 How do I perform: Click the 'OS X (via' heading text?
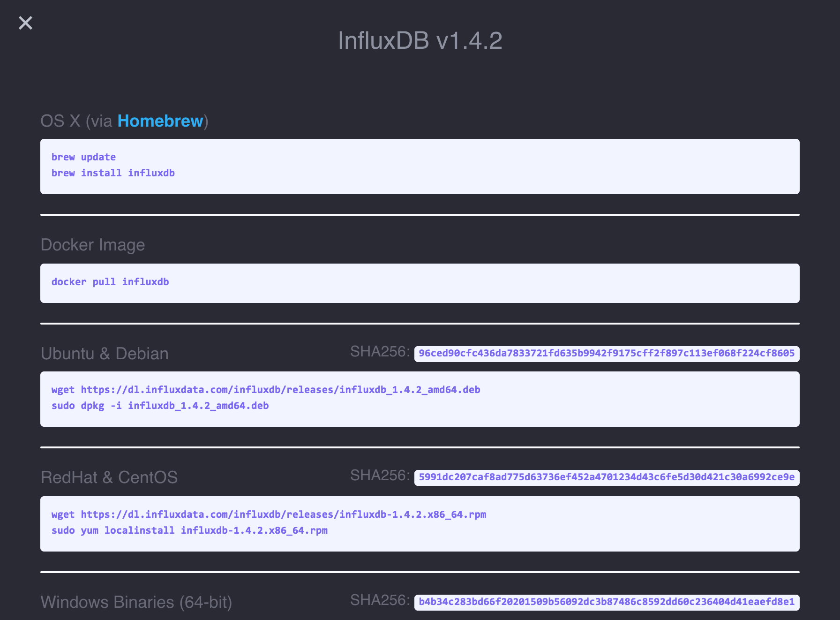coord(76,121)
